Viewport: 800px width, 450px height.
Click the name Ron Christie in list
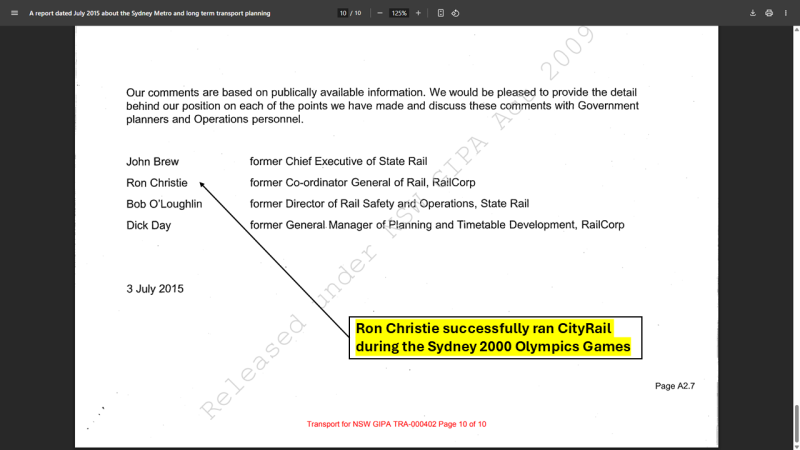[x=157, y=183]
